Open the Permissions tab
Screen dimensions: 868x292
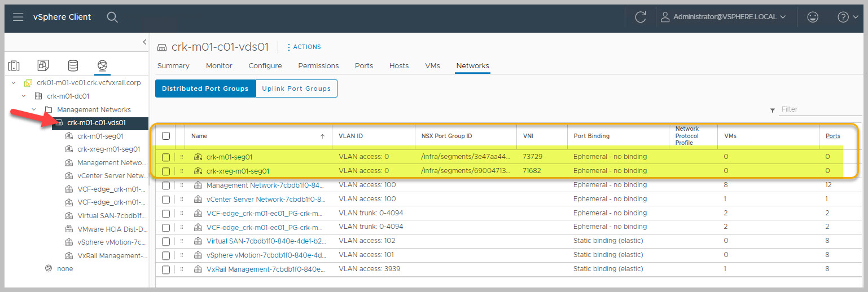318,66
